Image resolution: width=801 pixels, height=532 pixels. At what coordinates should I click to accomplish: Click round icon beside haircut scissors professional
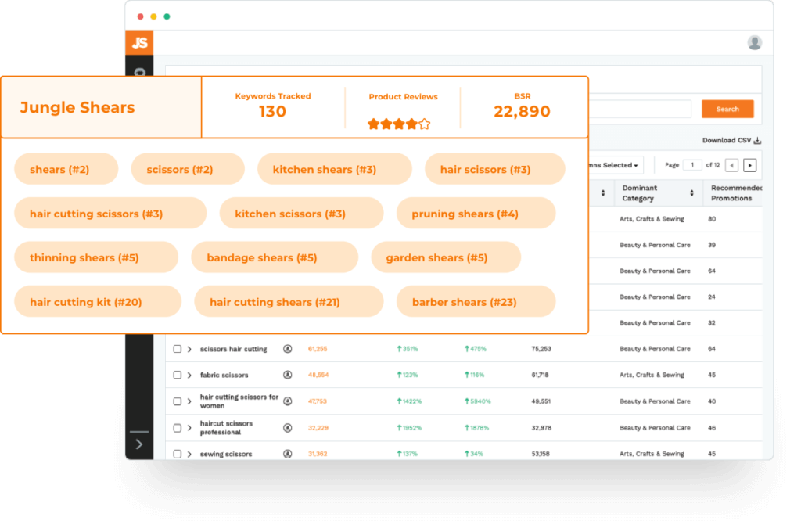point(288,428)
